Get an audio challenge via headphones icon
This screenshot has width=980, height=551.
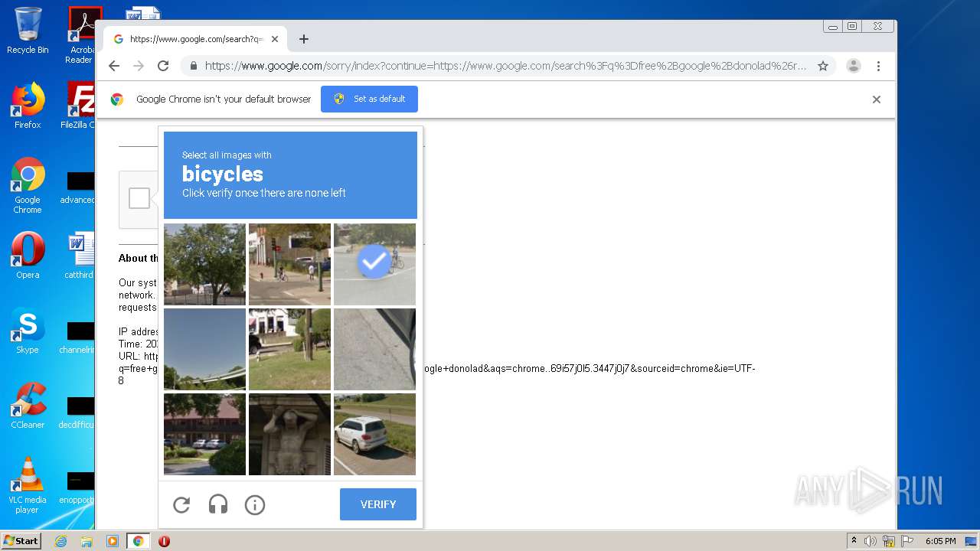(x=218, y=504)
